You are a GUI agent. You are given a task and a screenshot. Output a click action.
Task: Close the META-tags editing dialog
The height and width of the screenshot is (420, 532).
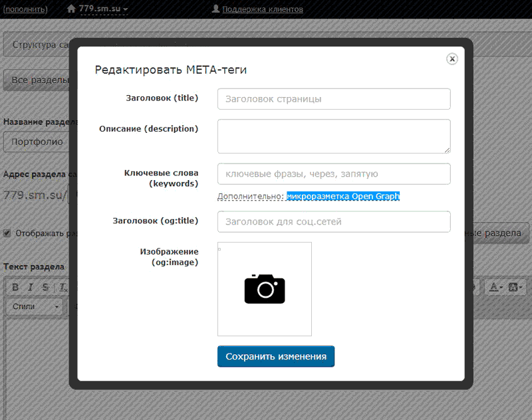point(452,58)
